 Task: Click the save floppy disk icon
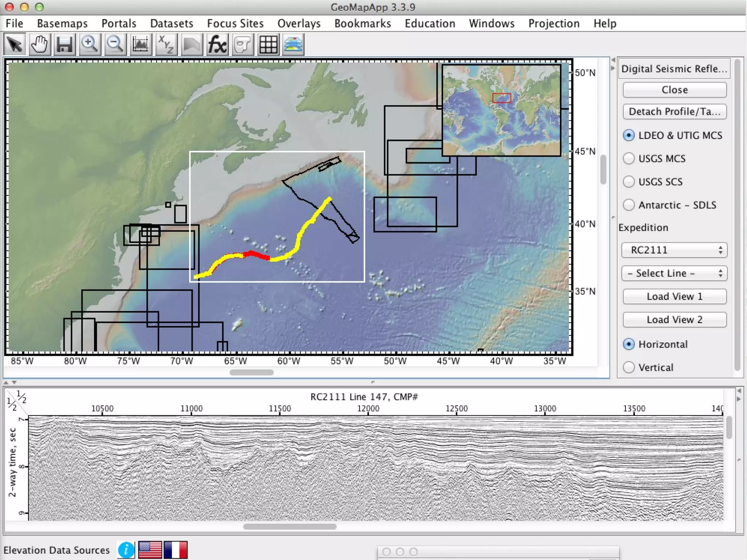click(x=64, y=45)
